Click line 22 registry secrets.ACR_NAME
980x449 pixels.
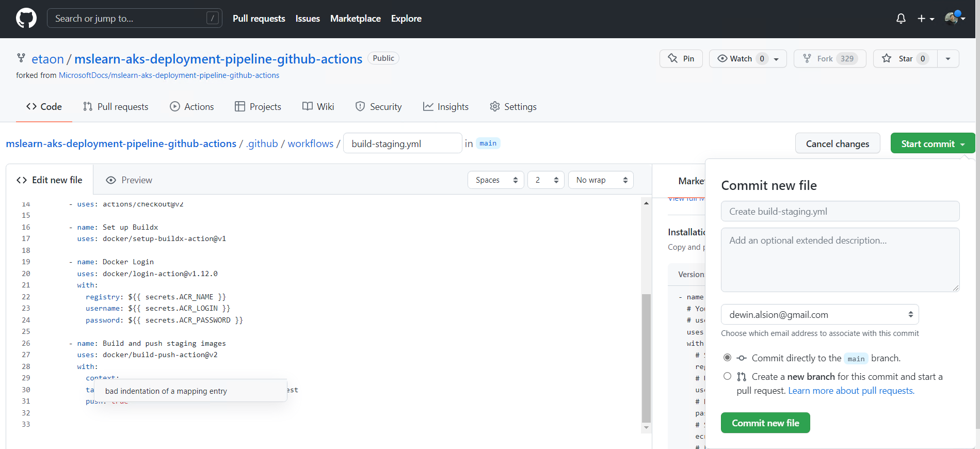coord(156,297)
